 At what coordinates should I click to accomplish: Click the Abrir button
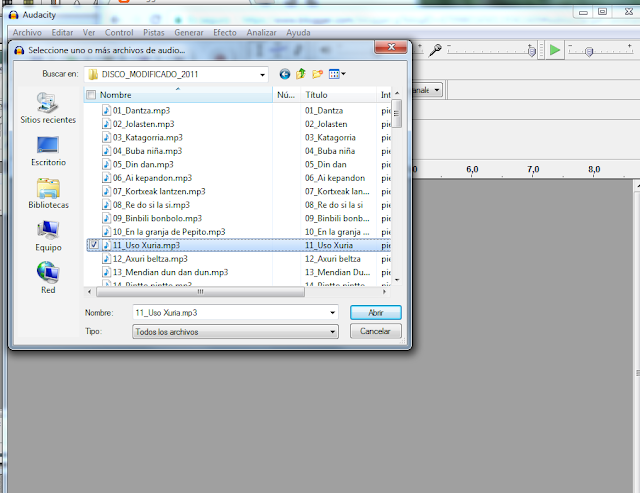(376, 313)
